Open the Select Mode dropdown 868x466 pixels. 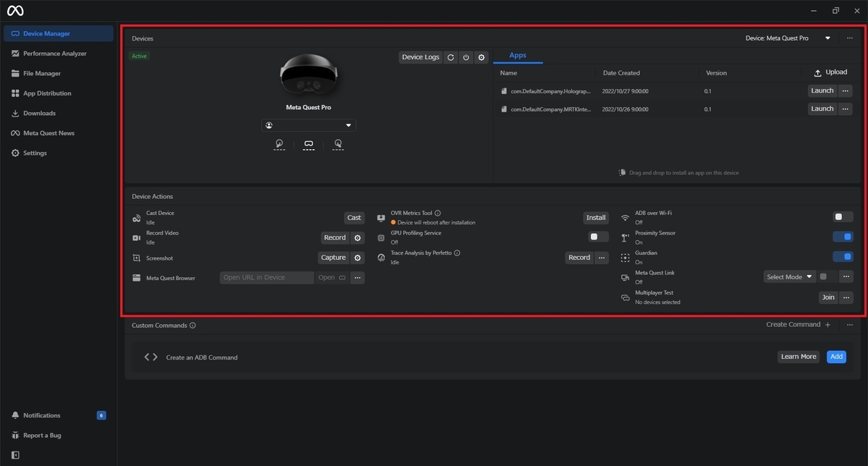[790, 276]
